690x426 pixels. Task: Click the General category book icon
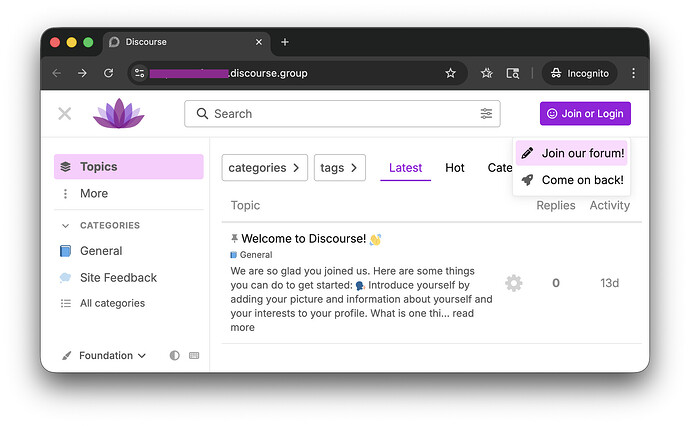tap(66, 251)
